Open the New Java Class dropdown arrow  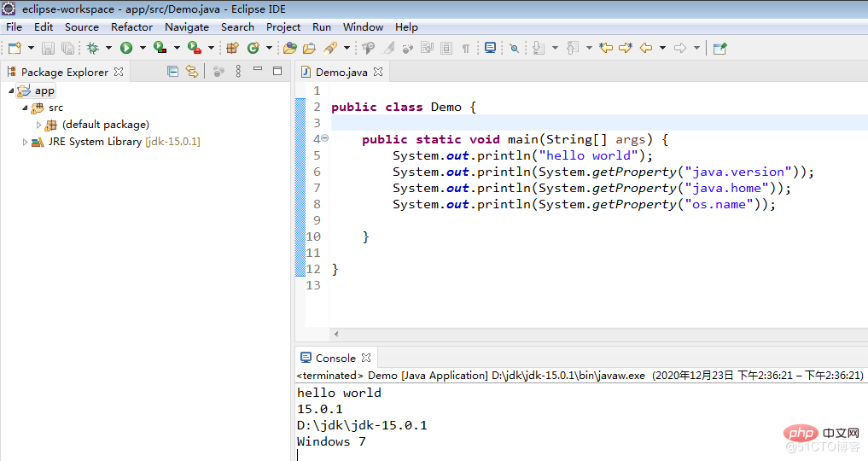[269, 48]
